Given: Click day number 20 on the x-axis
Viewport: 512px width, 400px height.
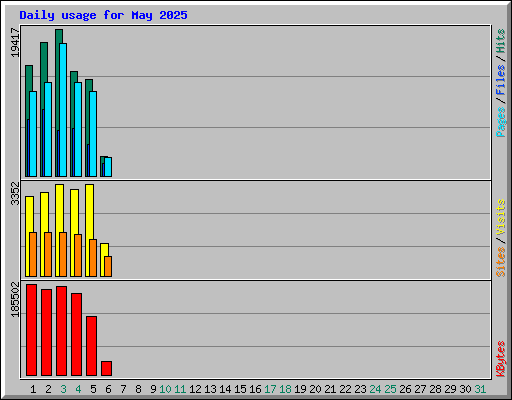Looking at the screenshot, I should pyautogui.click(x=315, y=389).
